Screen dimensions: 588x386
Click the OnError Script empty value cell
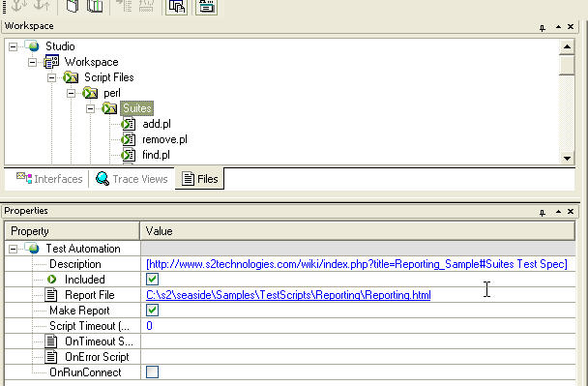click(x=358, y=357)
